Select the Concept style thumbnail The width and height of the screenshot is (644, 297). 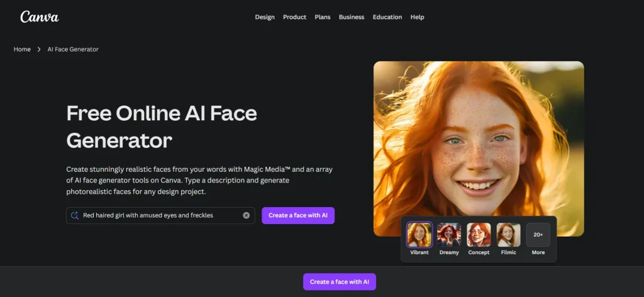pos(479,235)
